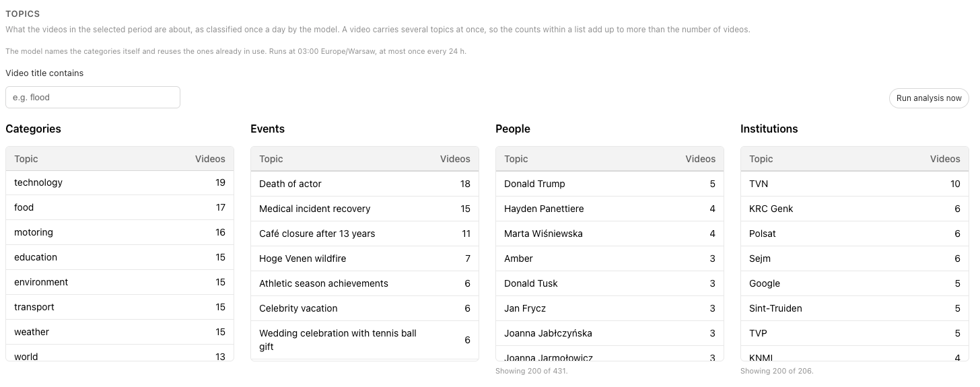Select Hayden Panettiere in People list
This screenshot has height=387, width=980.
(610, 209)
